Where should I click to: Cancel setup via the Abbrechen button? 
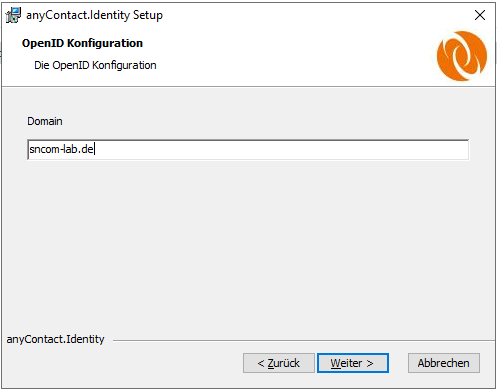coord(444,363)
